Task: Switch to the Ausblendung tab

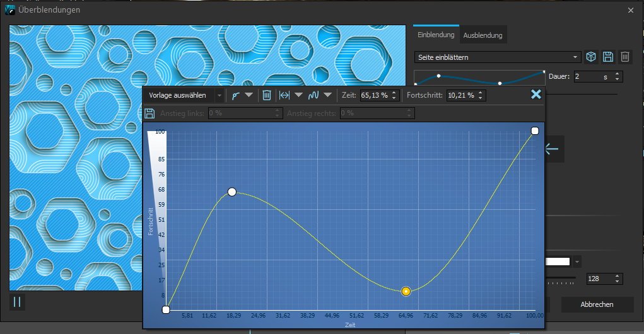Action: (483, 35)
